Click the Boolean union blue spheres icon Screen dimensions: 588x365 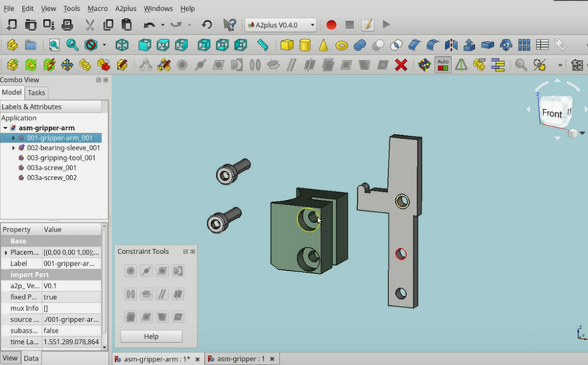pyautogui.click(x=359, y=45)
